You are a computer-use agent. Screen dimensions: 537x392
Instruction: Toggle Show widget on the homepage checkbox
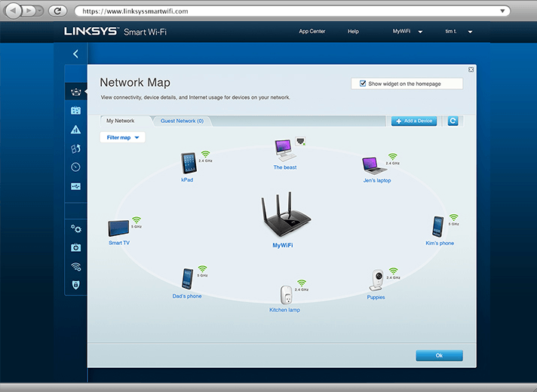pyautogui.click(x=363, y=84)
